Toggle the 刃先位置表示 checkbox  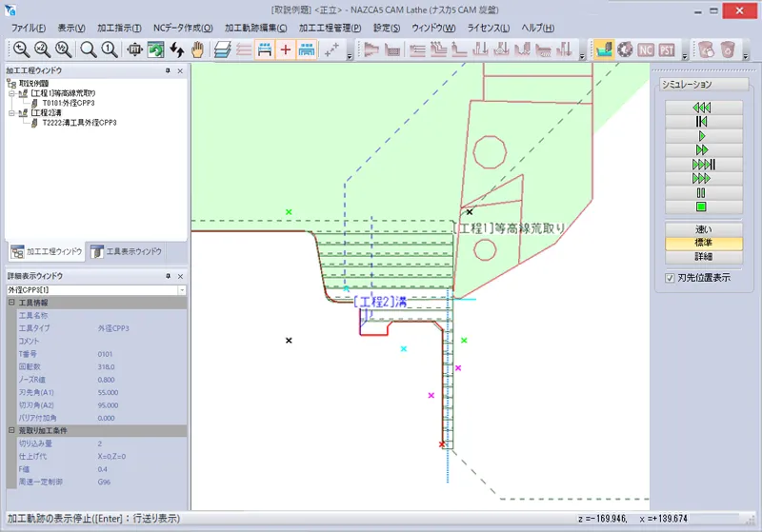pyautogui.click(x=670, y=278)
